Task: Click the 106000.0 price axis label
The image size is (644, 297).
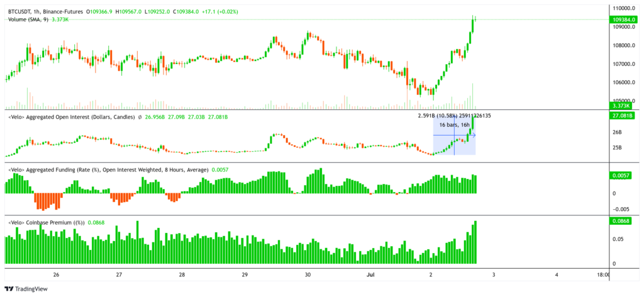Action: point(623,82)
